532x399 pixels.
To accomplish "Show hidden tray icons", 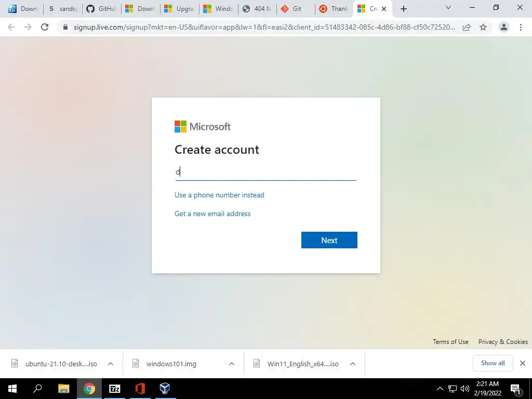I will [x=440, y=389].
